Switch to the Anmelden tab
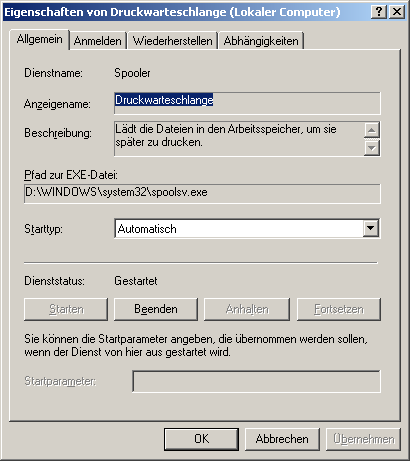This screenshot has height=461, width=410. click(97, 41)
